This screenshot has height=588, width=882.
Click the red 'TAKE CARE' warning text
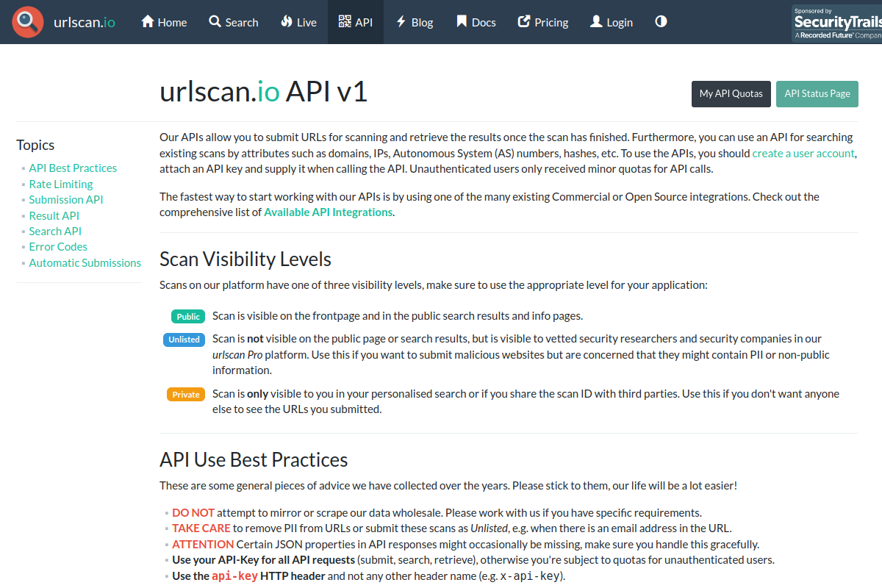tap(201, 528)
